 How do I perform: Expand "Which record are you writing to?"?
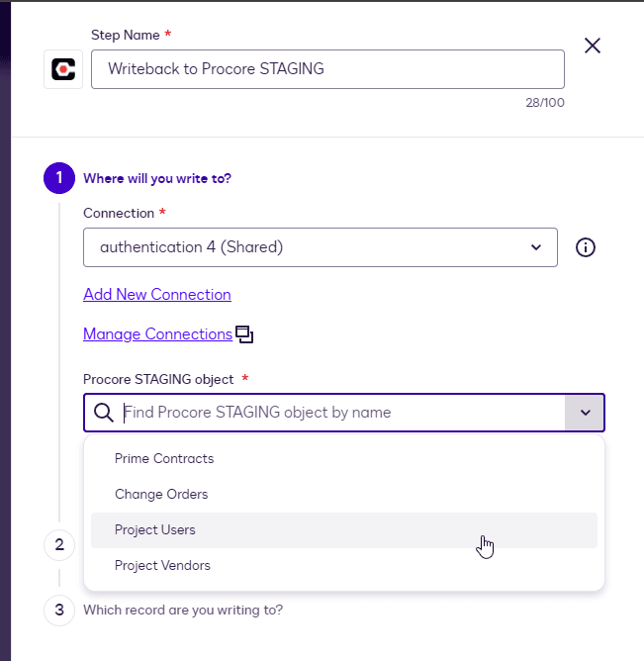(183, 610)
